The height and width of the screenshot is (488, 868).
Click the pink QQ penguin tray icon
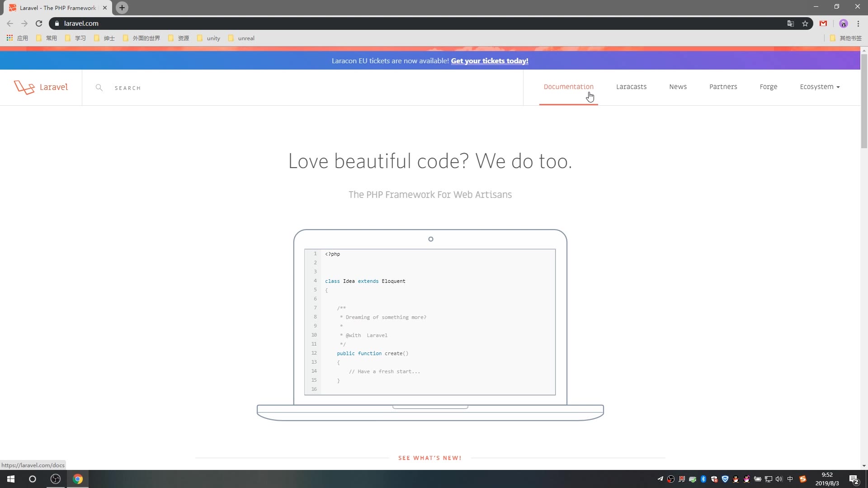point(747,479)
